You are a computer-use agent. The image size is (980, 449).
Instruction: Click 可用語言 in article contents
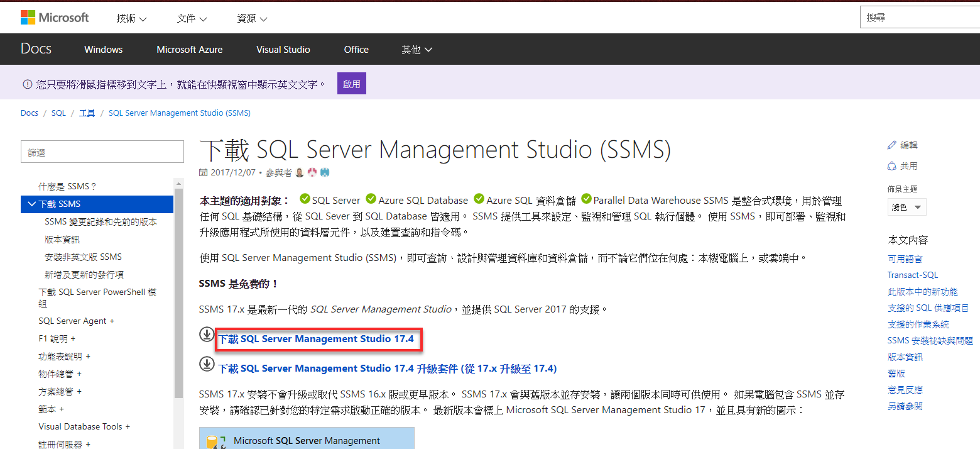[905, 259]
